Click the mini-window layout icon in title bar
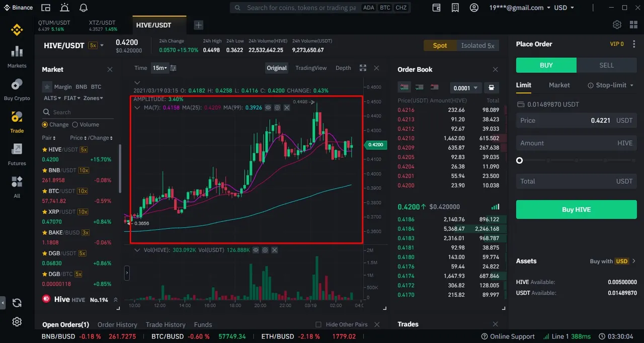 (x=46, y=8)
